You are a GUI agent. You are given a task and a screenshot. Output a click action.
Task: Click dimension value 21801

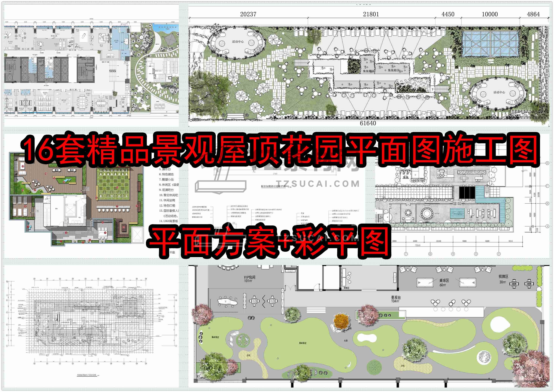tap(371, 14)
